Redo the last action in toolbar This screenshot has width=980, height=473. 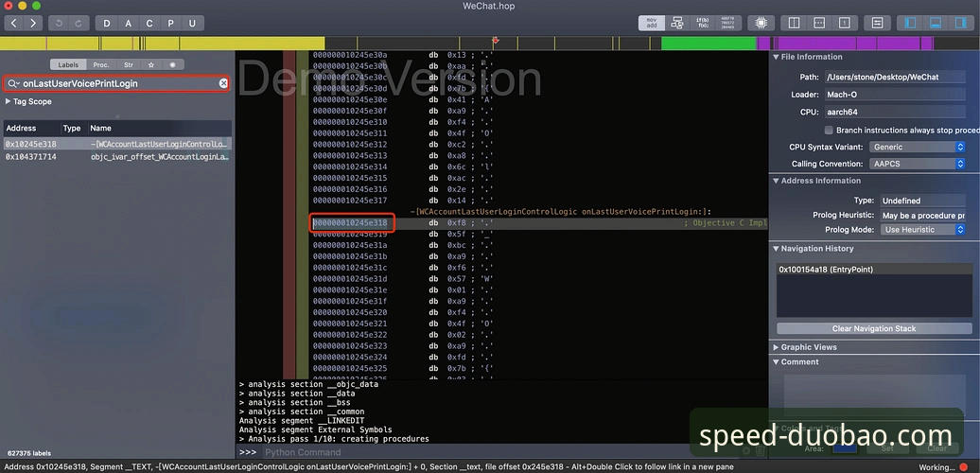point(79,23)
